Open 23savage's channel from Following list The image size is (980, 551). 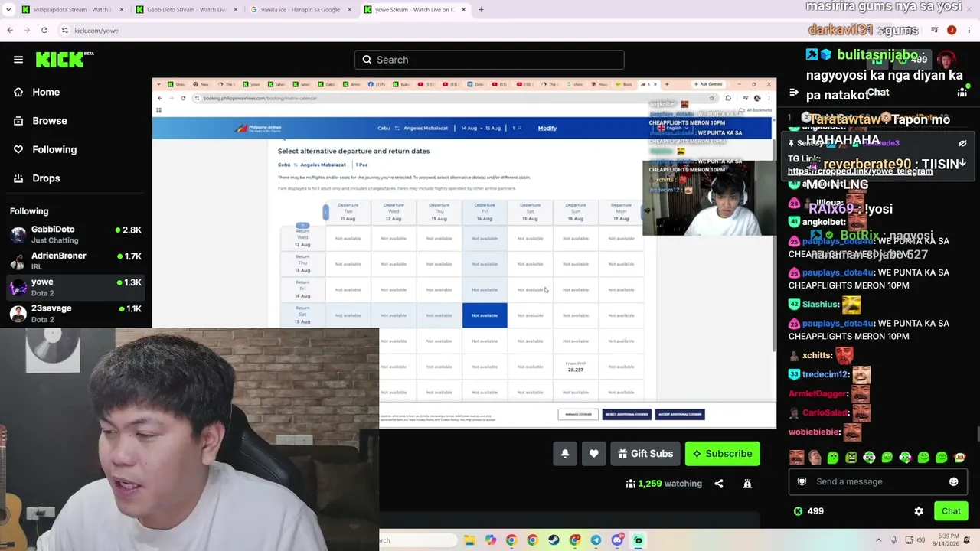75,314
